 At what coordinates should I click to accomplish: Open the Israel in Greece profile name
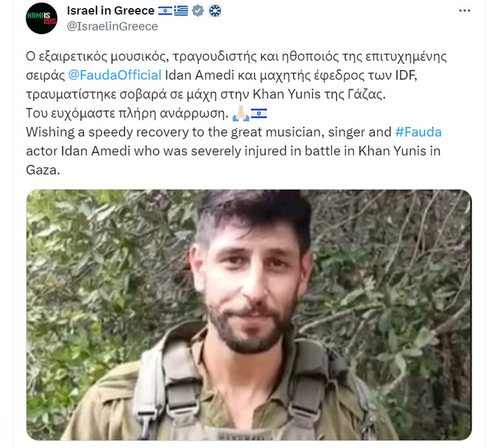(111, 11)
